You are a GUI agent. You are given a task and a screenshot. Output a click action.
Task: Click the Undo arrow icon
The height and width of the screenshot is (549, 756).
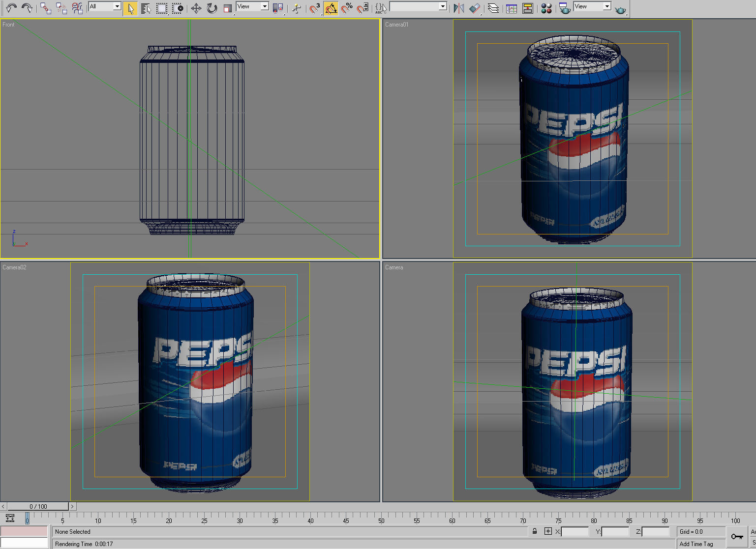(x=11, y=8)
